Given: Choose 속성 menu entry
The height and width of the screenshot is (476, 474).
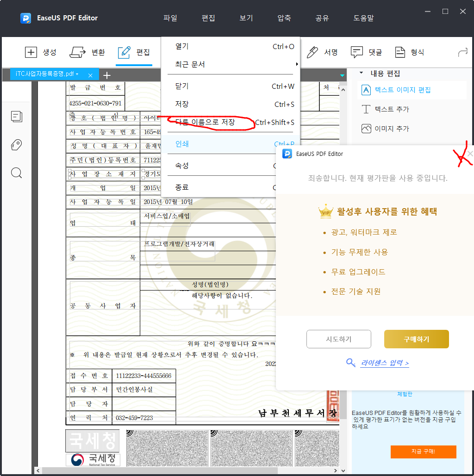Looking at the screenshot, I should 219,166.
